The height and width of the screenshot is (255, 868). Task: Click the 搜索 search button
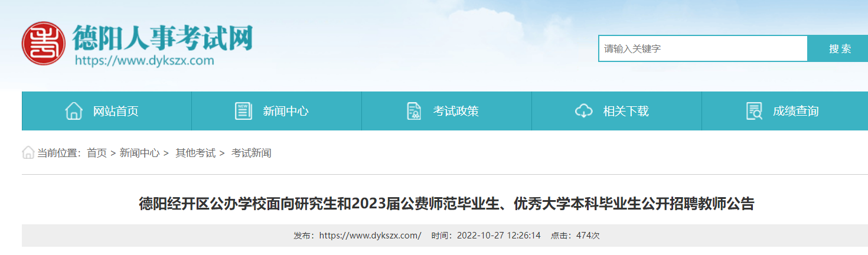click(840, 48)
